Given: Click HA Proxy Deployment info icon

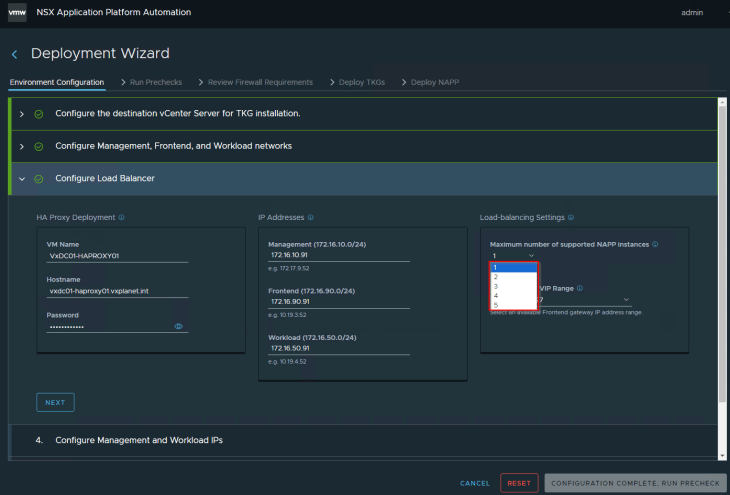Looking at the screenshot, I should (x=122, y=217).
